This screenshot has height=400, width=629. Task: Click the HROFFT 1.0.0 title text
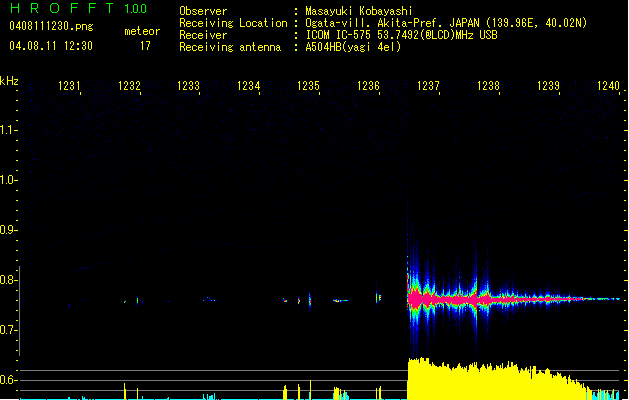click(x=78, y=8)
